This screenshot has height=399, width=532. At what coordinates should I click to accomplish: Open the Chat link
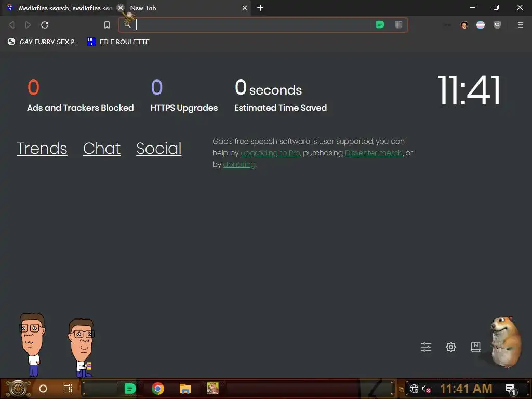tap(102, 149)
